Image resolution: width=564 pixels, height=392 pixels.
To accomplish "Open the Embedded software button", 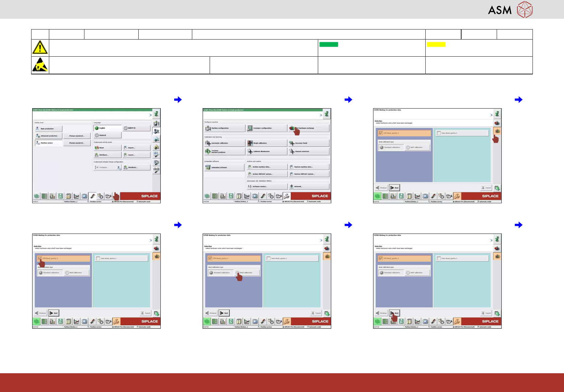I will pyautogui.click(x=224, y=168).
